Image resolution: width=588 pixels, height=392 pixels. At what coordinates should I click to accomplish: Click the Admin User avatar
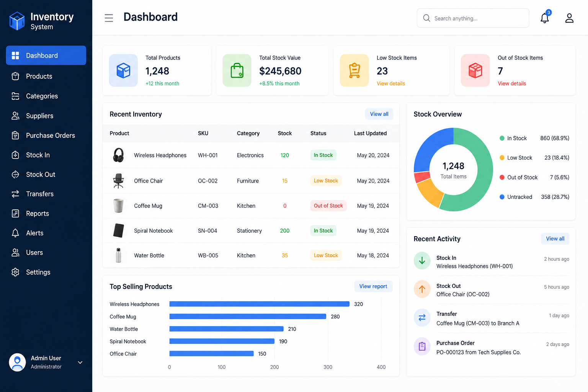point(17,362)
